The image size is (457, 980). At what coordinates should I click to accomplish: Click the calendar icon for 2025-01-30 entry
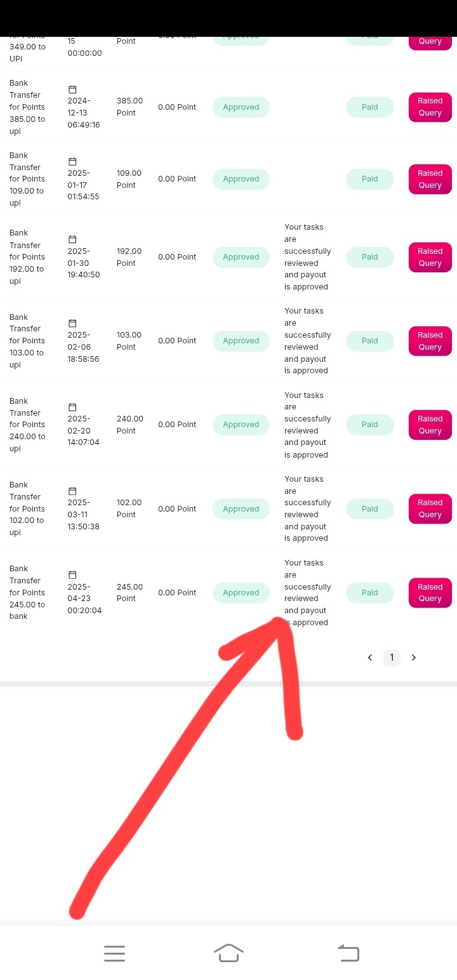[72, 239]
